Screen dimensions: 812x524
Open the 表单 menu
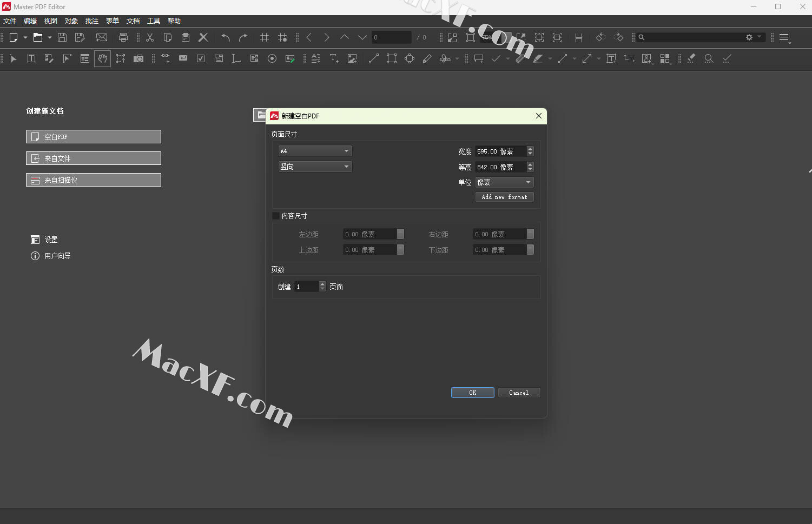pyautogui.click(x=113, y=21)
